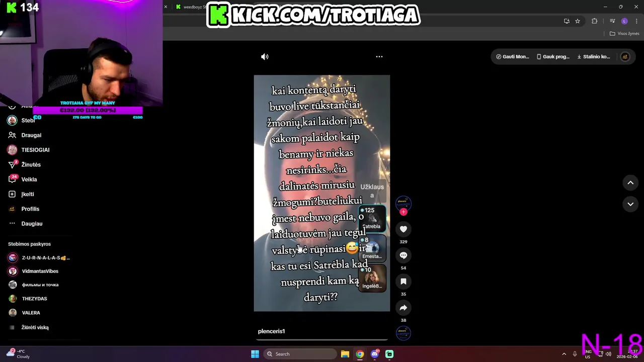This screenshot has width=644, height=362.
Task: Open Profilis in the sidebar
Action: click(x=30, y=209)
